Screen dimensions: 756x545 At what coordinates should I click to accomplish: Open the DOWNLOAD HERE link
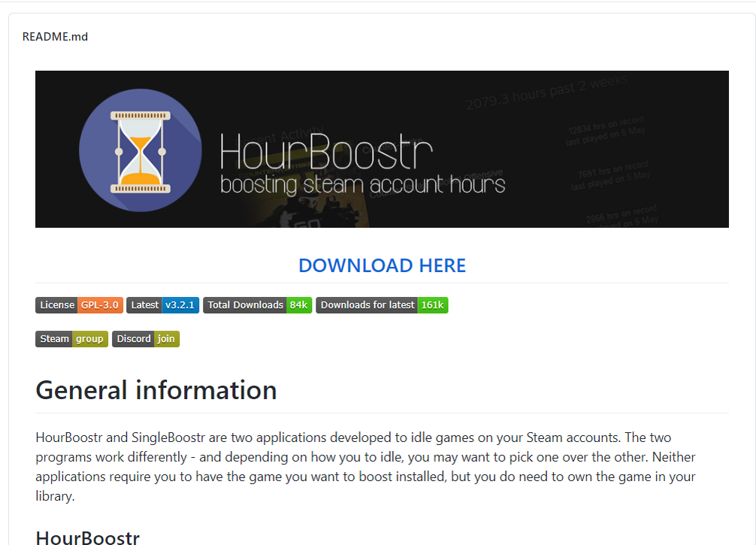click(382, 265)
